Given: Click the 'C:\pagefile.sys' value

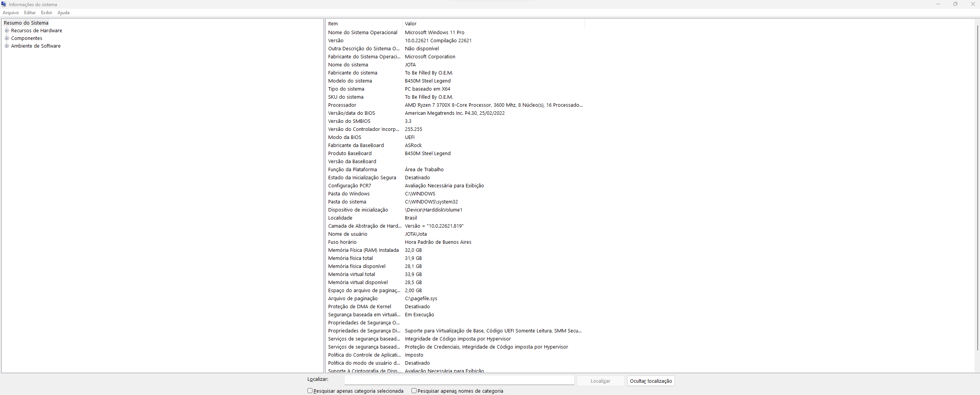Looking at the screenshot, I should click(x=421, y=298).
